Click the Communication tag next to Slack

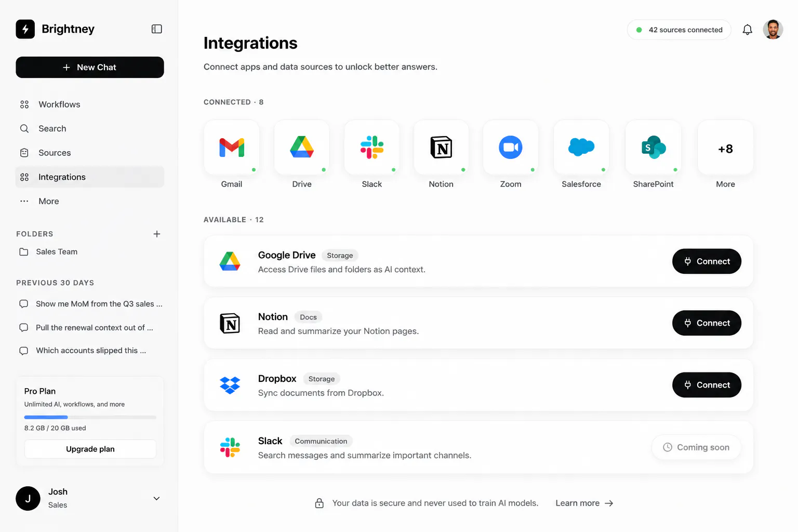(x=321, y=441)
